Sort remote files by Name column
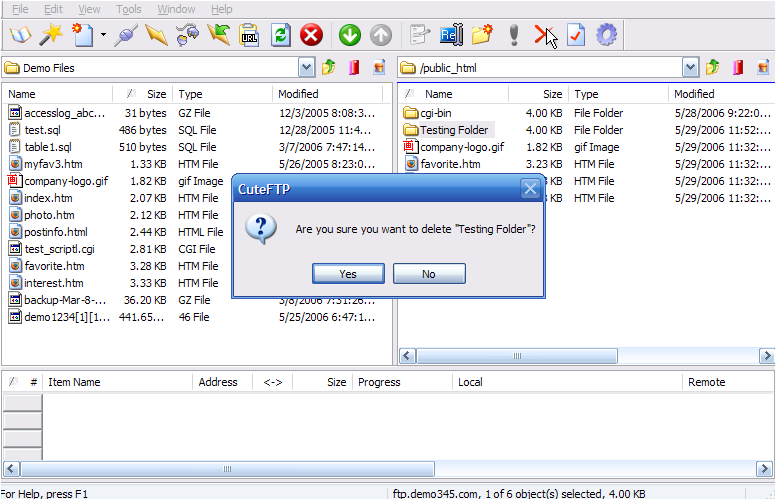The height and width of the screenshot is (500, 776). click(453, 94)
